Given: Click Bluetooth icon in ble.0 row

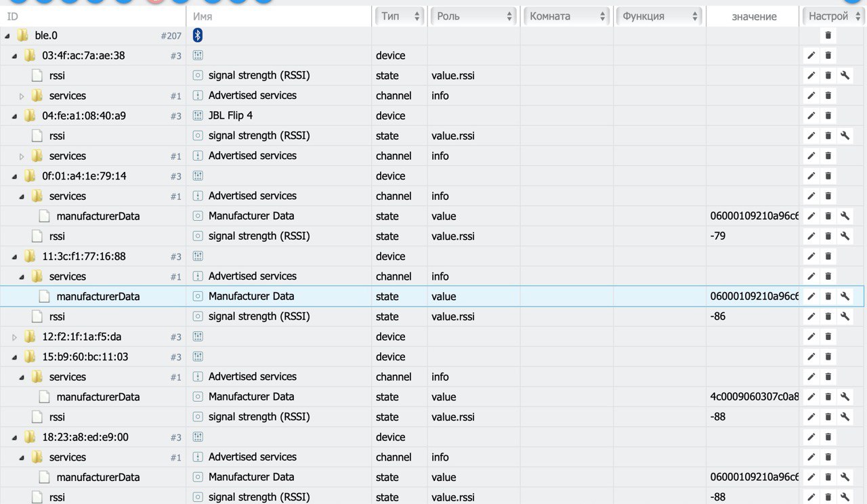Looking at the screenshot, I should pyautogui.click(x=198, y=35).
